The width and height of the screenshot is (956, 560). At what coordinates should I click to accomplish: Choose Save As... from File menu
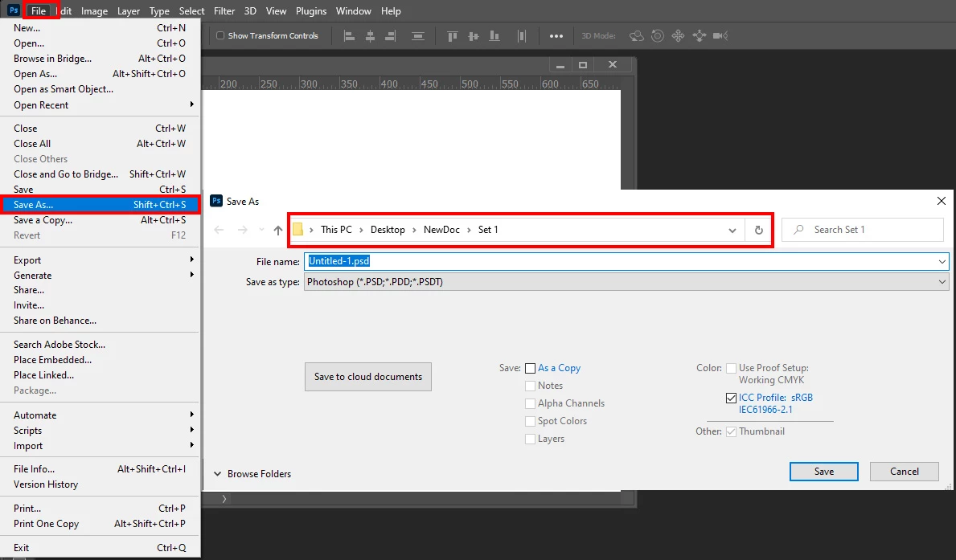[100, 204]
